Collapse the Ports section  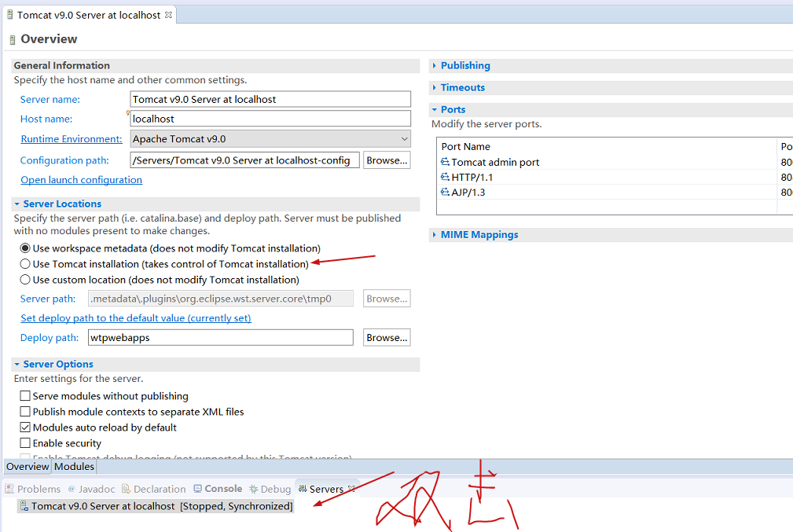[x=434, y=110]
